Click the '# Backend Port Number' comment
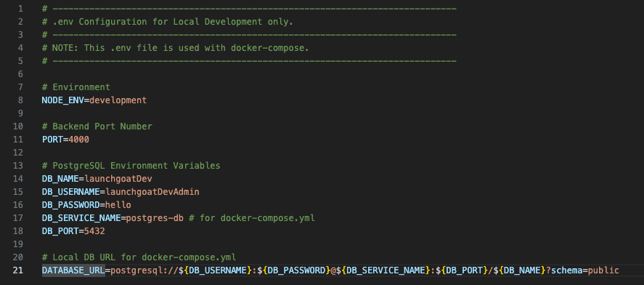The height and width of the screenshot is (285, 644). tap(97, 127)
